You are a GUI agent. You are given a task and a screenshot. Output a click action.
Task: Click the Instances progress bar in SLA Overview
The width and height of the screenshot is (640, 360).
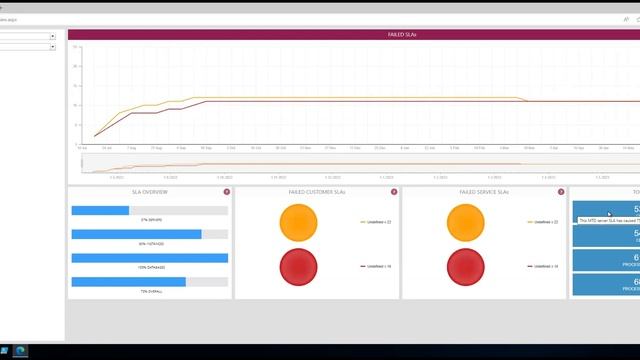pos(150,234)
